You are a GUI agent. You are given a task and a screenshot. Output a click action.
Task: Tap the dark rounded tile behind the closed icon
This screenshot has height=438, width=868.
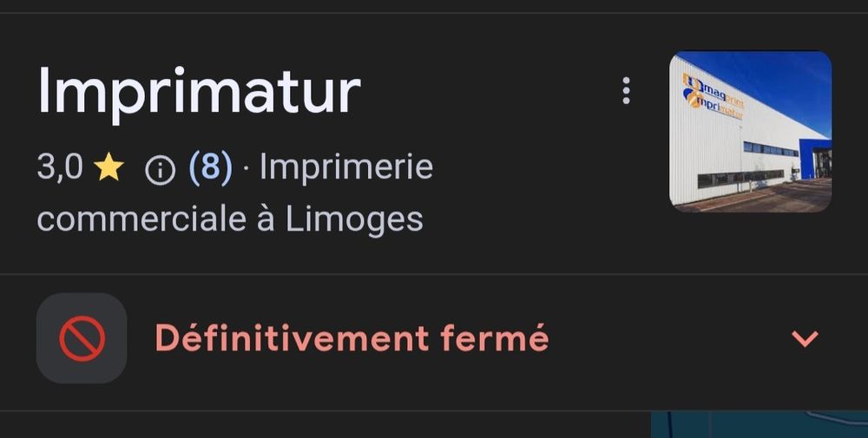coord(82,338)
